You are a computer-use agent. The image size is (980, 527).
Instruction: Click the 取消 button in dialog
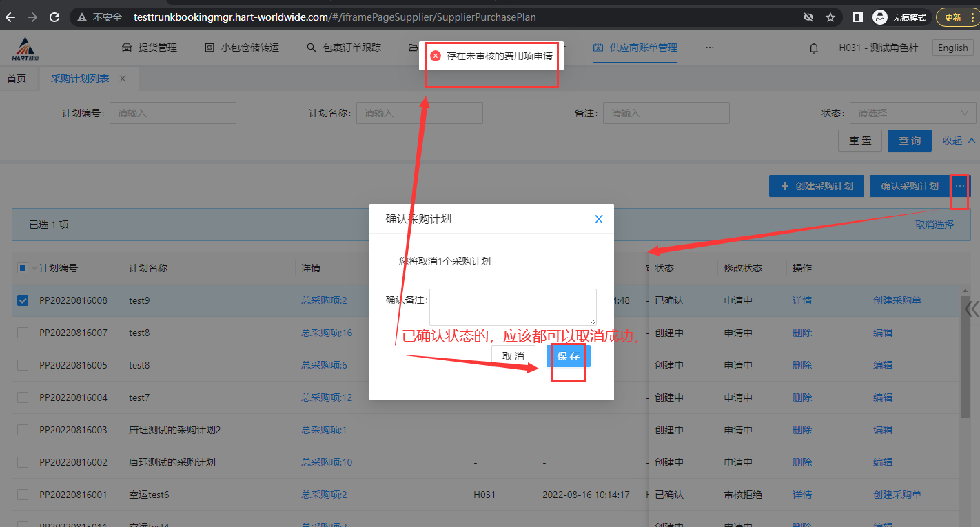coord(513,356)
